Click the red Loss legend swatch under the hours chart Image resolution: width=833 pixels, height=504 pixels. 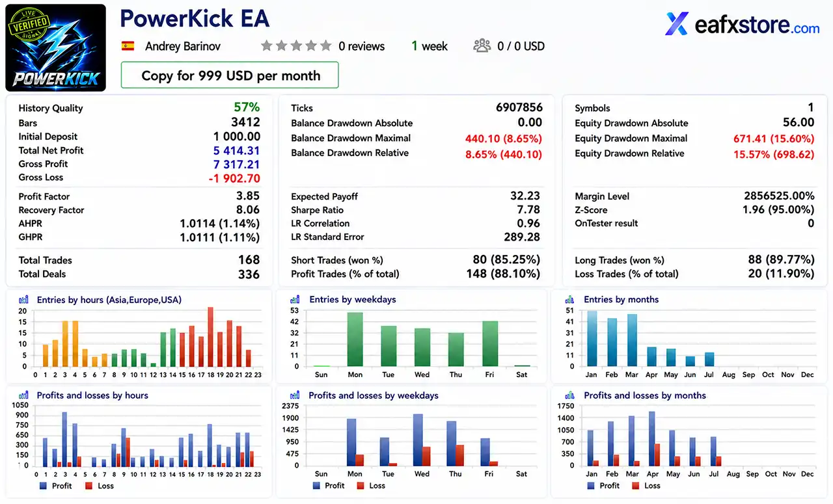tap(89, 486)
